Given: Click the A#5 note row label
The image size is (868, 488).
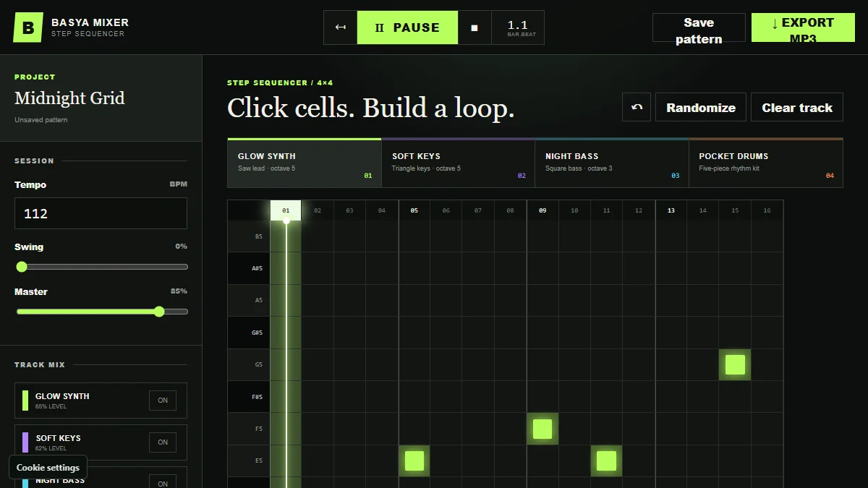Looking at the screenshot, I should [249, 268].
